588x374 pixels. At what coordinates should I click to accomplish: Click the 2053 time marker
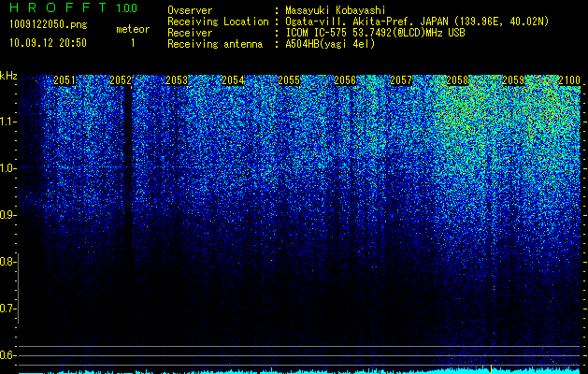[x=177, y=80]
